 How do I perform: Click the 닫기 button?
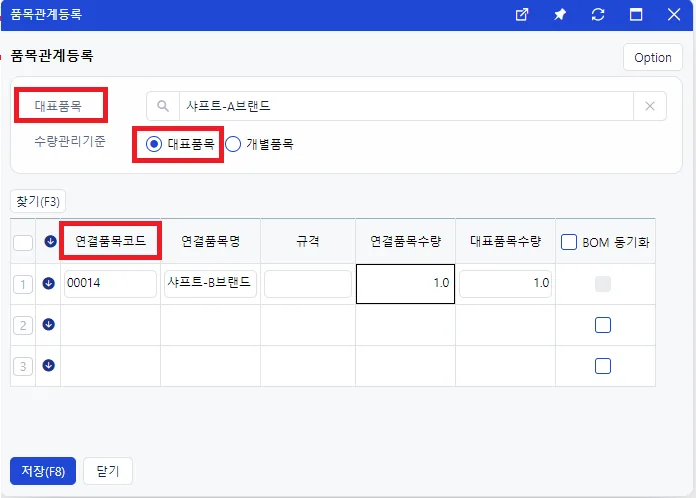108,471
